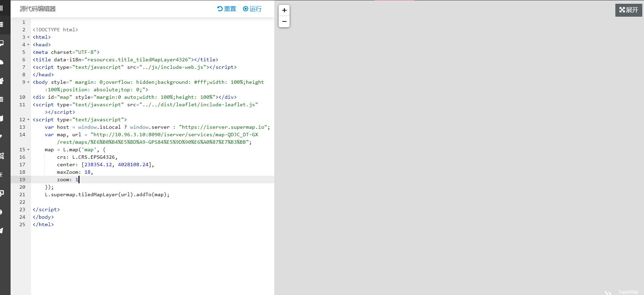644x295 pixels.
Task: Click the var host line
Action: [x=157, y=127]
